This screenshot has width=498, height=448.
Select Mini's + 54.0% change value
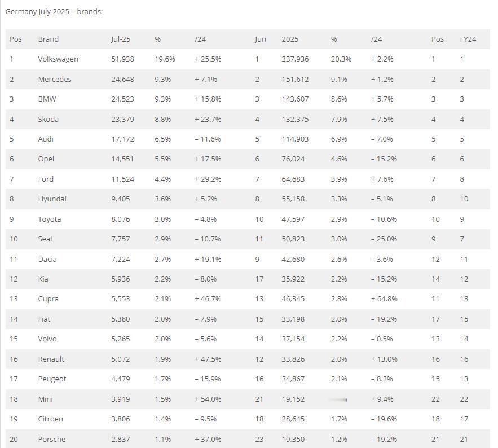click(208, 399)
